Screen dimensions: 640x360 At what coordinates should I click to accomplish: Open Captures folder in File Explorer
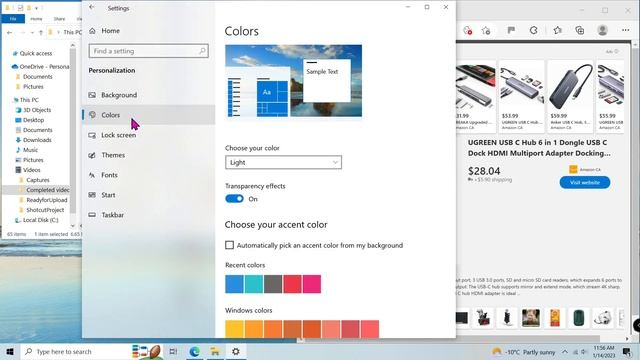[x=38, y=180]
